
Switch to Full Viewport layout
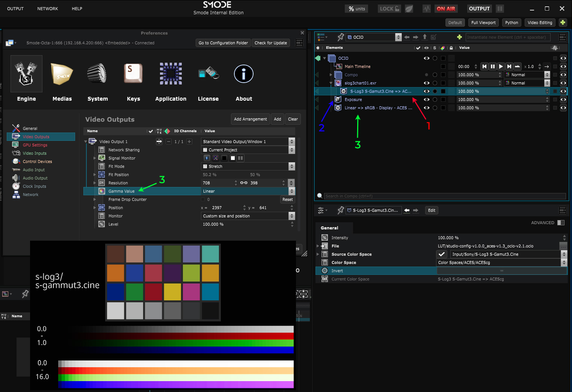pyautogui.click(x=483, y=23)
